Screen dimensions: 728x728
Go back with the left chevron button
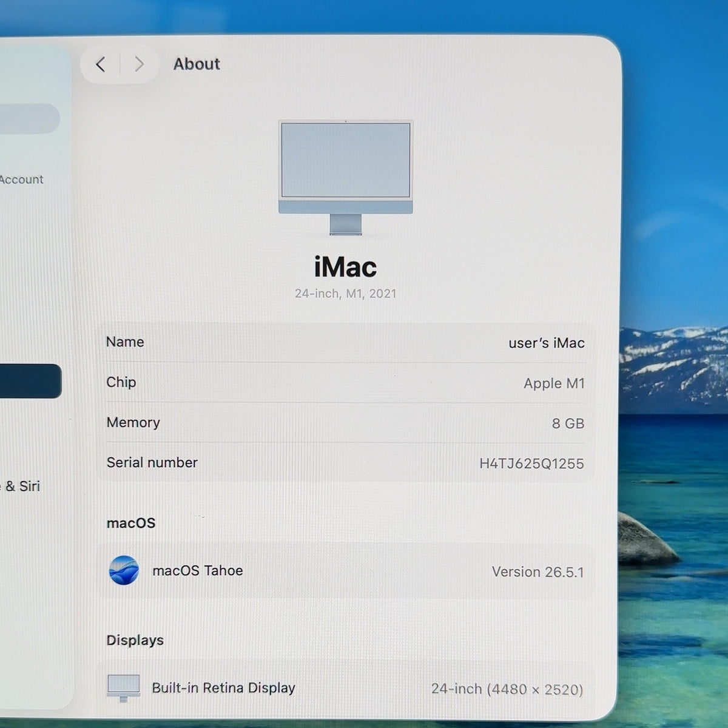[101, 64]
